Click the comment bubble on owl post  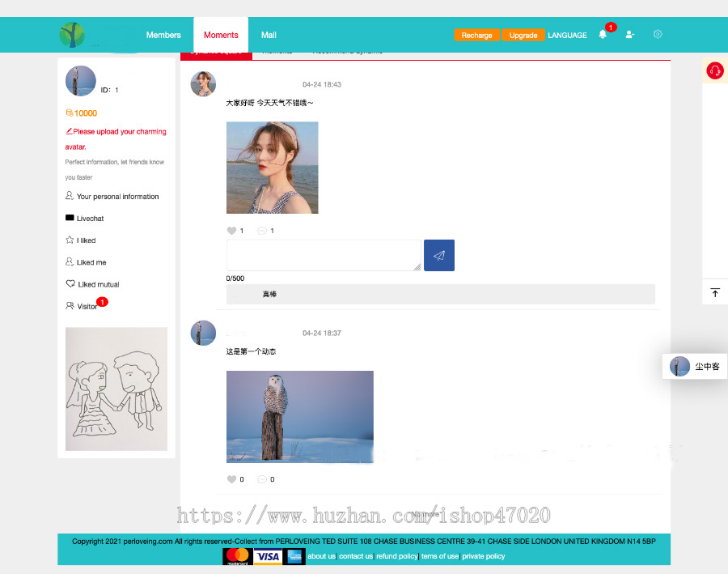coord(262,479)
